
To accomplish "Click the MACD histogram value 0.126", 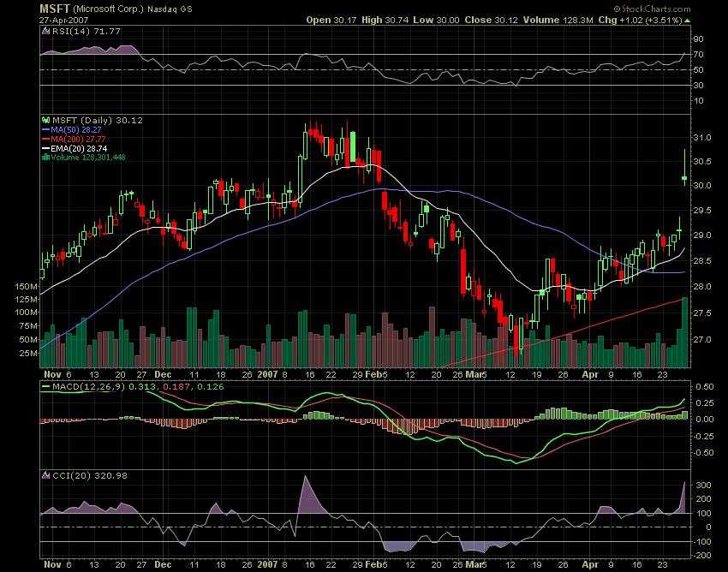I will 211,387.
